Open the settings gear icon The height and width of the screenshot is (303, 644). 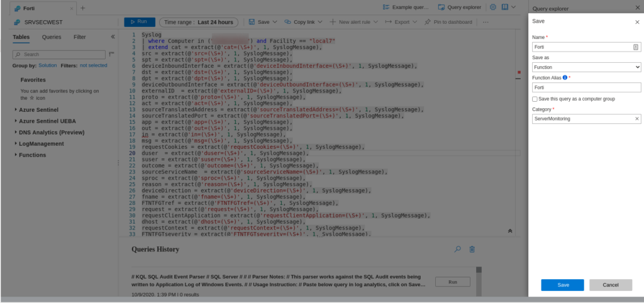point(493,7)
